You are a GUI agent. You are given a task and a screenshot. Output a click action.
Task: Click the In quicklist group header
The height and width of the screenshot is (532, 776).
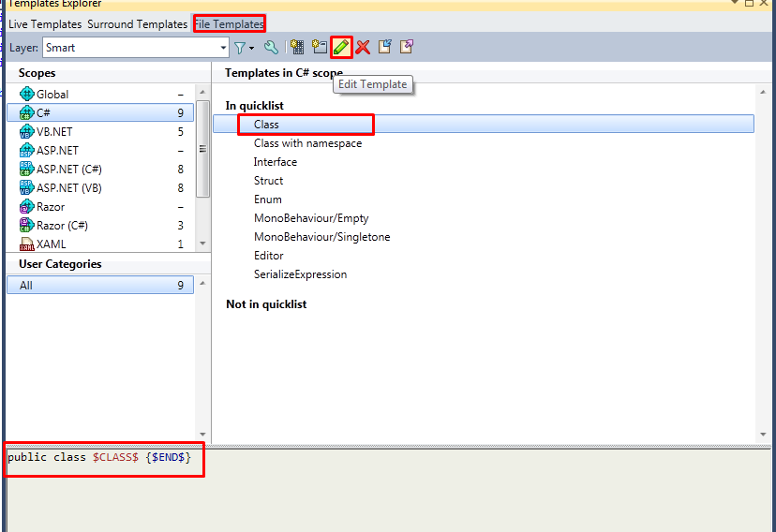(254, 106)
